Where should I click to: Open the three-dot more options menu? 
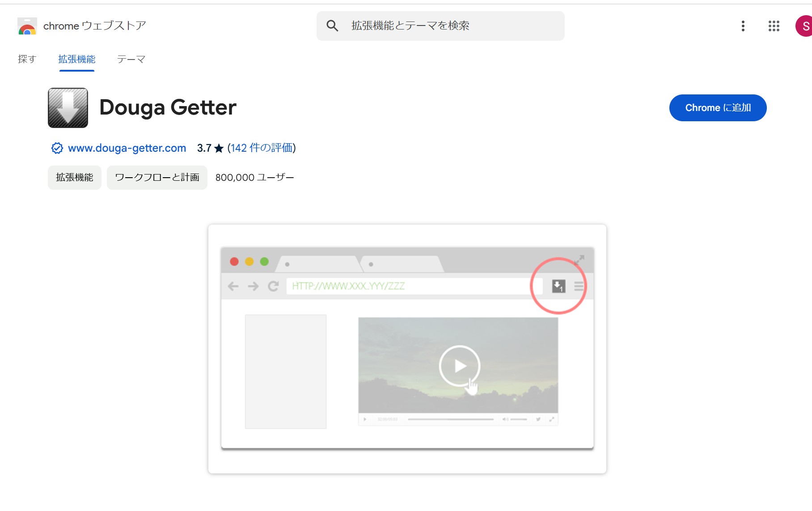click(x=743, y=26)
